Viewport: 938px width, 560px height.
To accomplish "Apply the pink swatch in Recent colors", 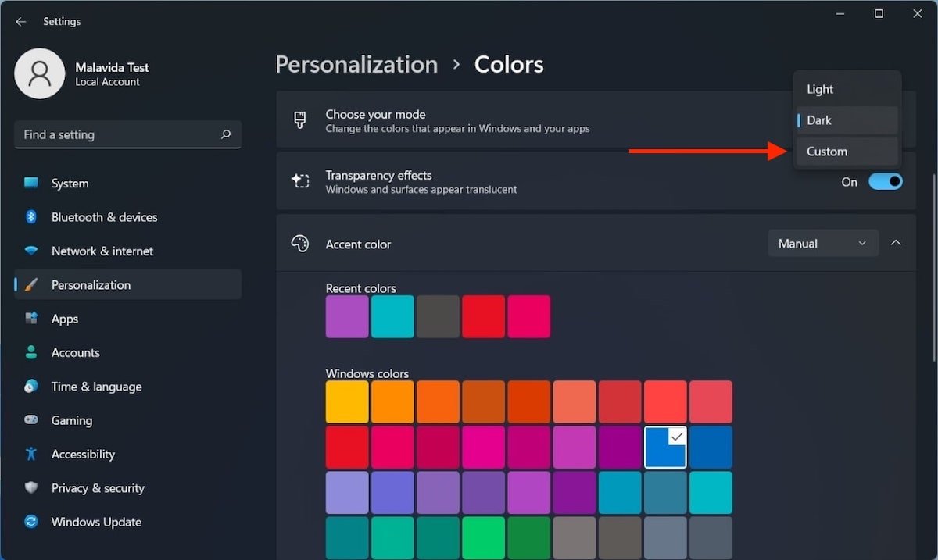I will 528,316.
